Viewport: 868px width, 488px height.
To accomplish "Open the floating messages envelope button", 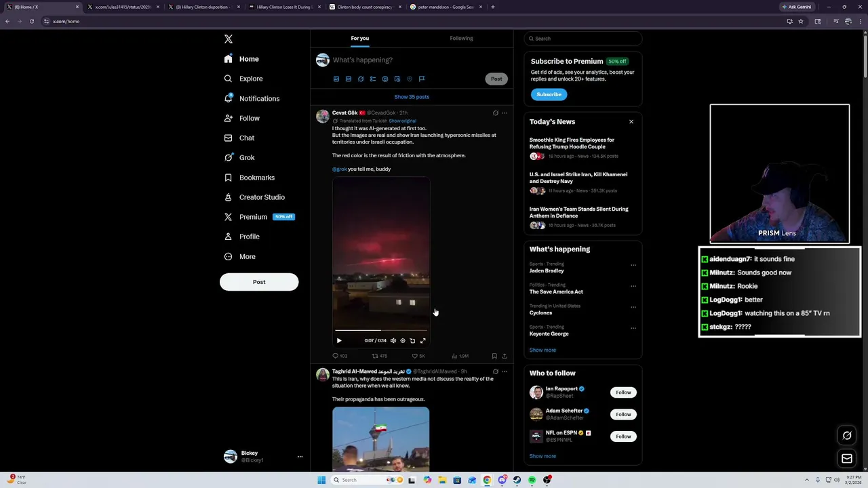I will (847, 459).
